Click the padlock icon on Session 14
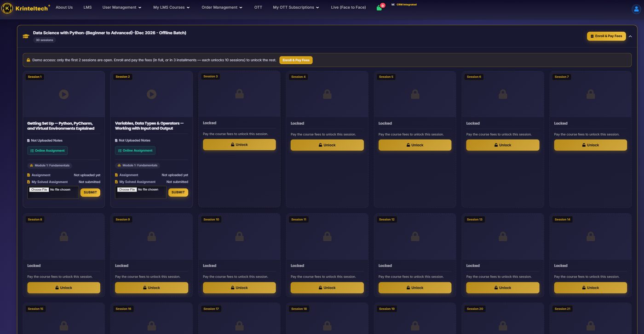 pyautogui.click(x=591, y=237)
